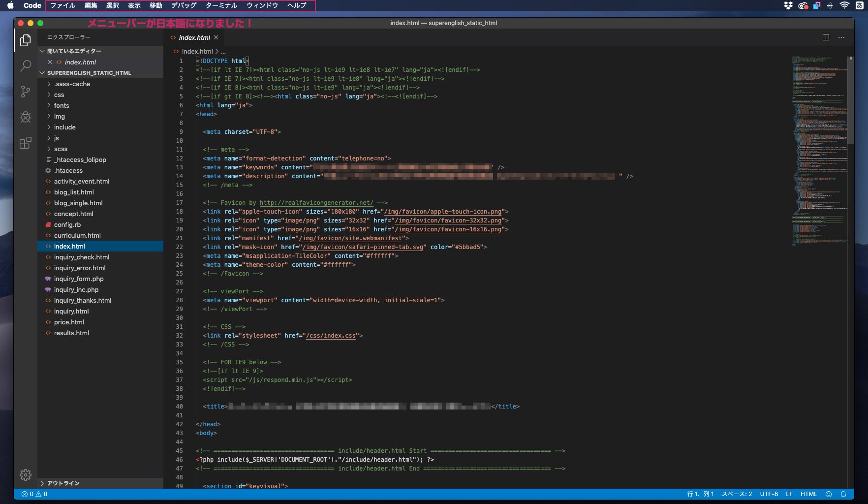Click the UTF-8 encoding selector
The width and height of the screenshot is (868, 504).
click(x=769, y=494)
